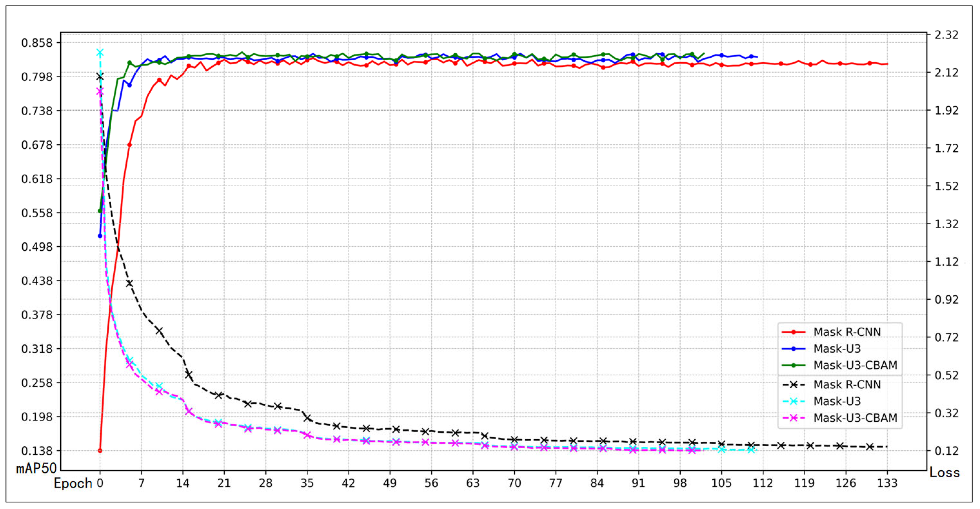
Task: Click the epoch 28 tick label
Action: pos(265,483)
